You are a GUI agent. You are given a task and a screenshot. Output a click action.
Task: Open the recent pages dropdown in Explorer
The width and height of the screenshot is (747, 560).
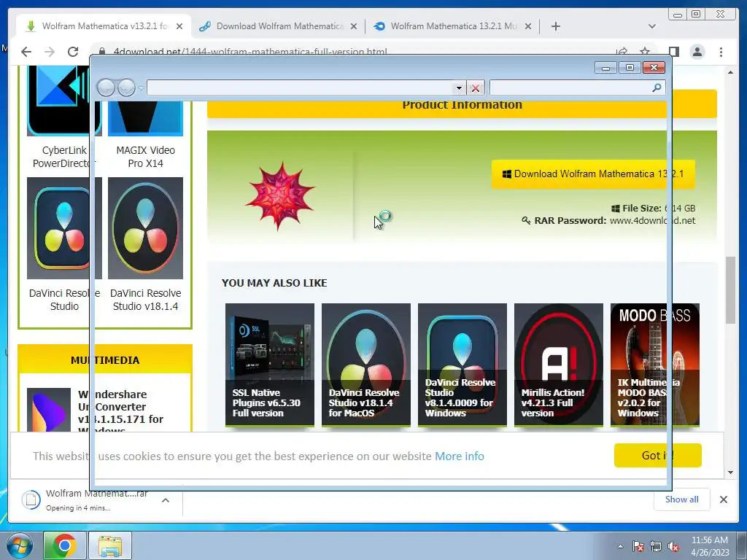pyautogui.click(x=141, y=88)
